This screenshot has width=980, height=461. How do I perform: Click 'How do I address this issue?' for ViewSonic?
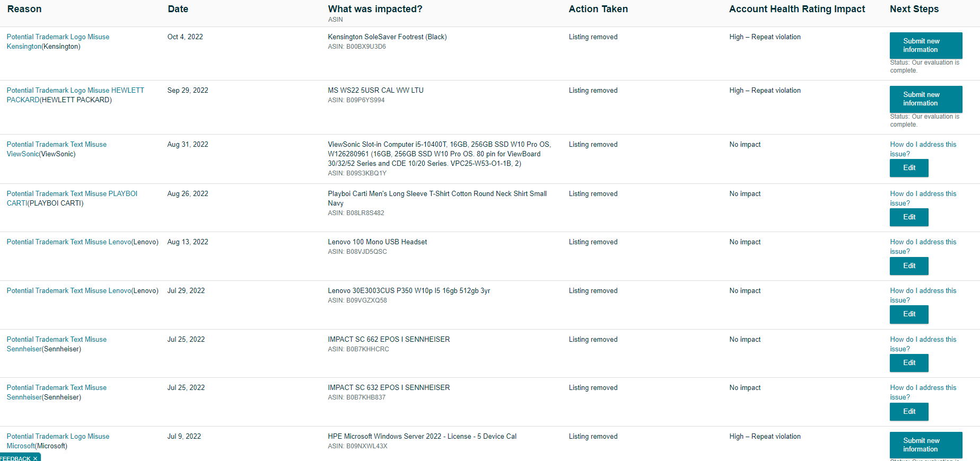[923, 145]
